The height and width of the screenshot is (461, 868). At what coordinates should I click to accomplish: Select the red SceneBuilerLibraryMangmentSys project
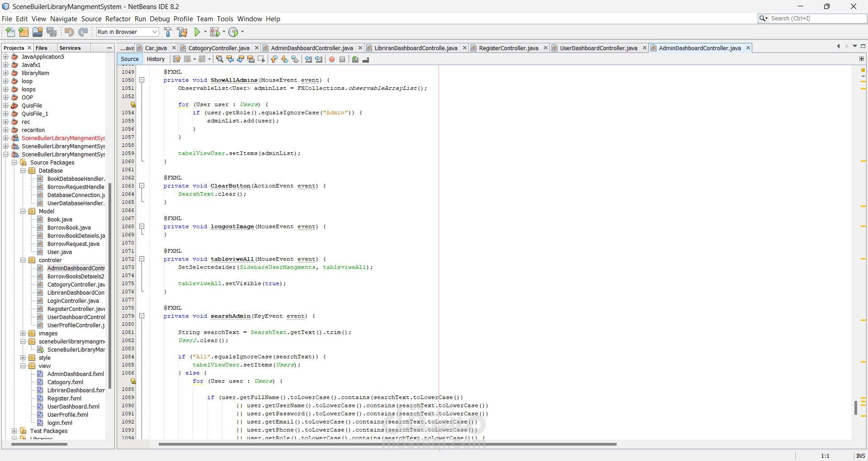click(x=63, y=138)
